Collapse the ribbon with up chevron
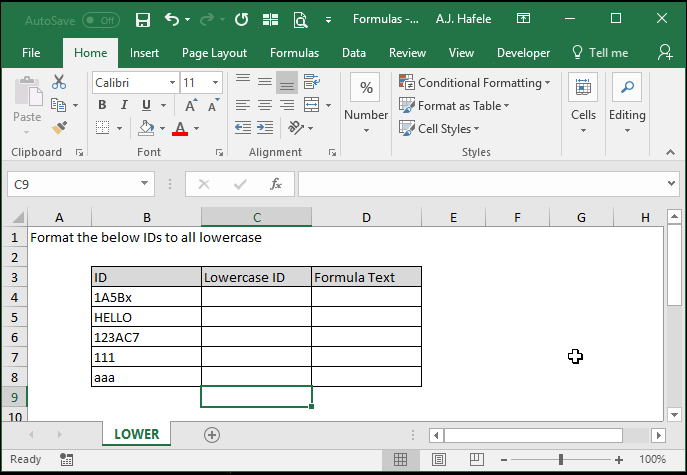Image resolution: width=687 pixels, height=475 pixels. (670, 152)
